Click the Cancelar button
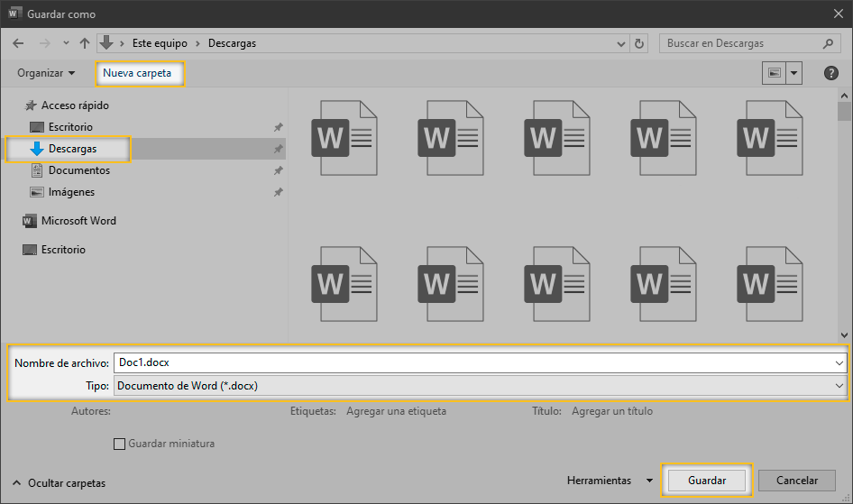853x504 pixels. [x=796, y=481]
